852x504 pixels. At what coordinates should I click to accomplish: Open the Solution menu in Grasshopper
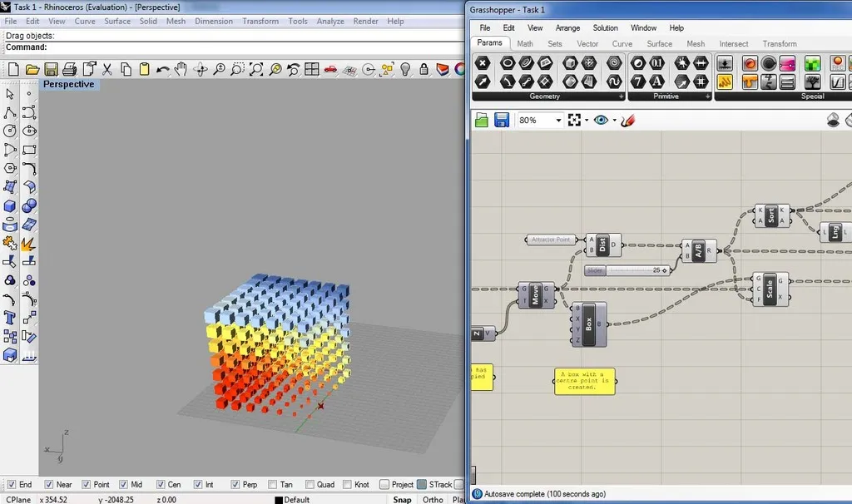coord(606,27)
